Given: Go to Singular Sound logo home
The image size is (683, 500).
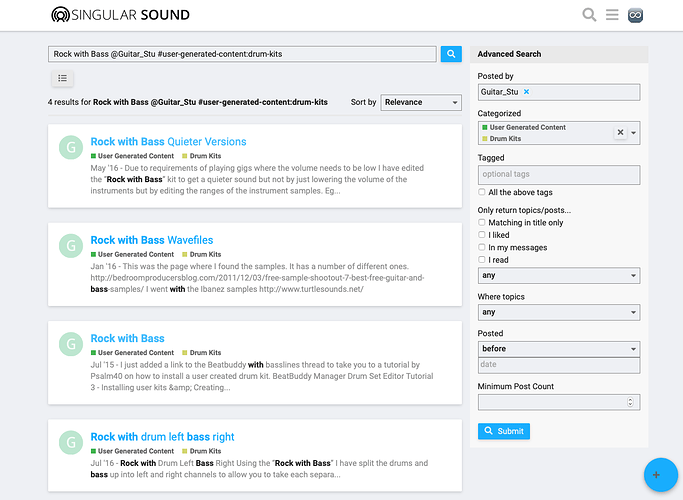Looking at the screenshot, I should click(x=120, y=15).
